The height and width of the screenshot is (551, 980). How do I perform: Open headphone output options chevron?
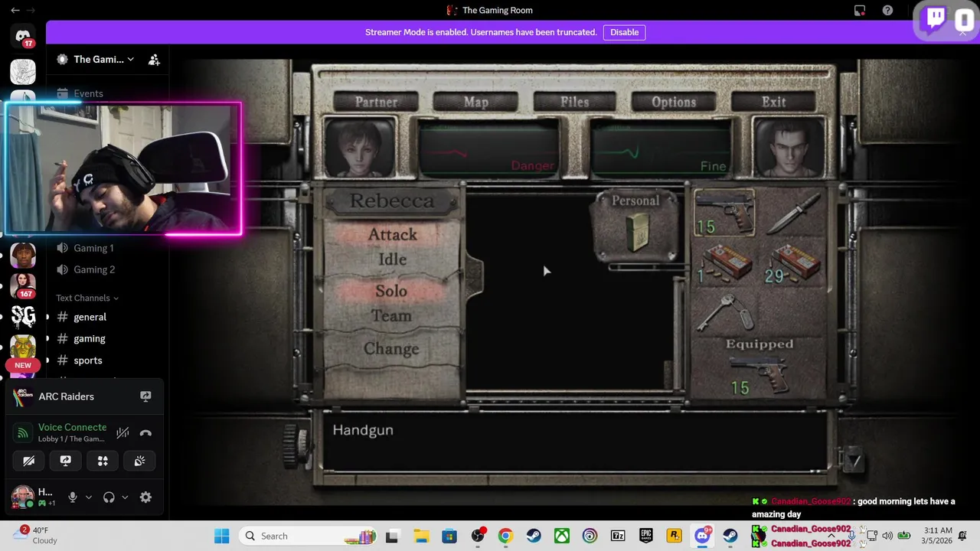[x=125, y=497]
